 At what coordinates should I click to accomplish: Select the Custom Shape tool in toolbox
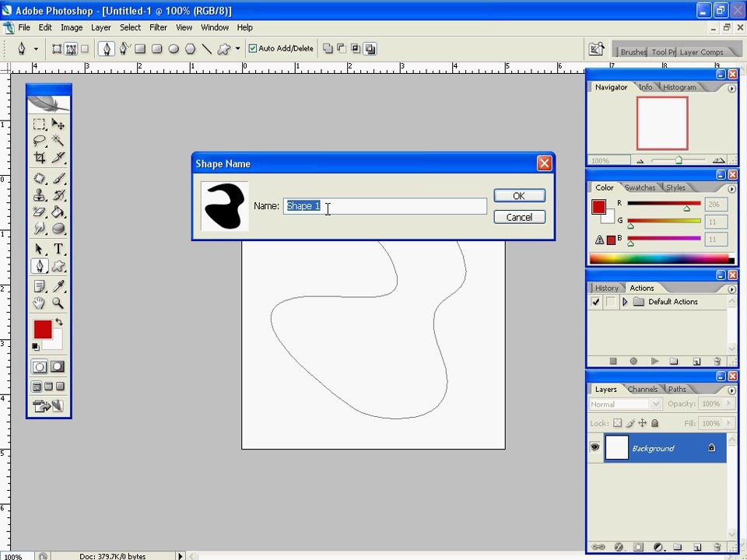coord(58,266)
